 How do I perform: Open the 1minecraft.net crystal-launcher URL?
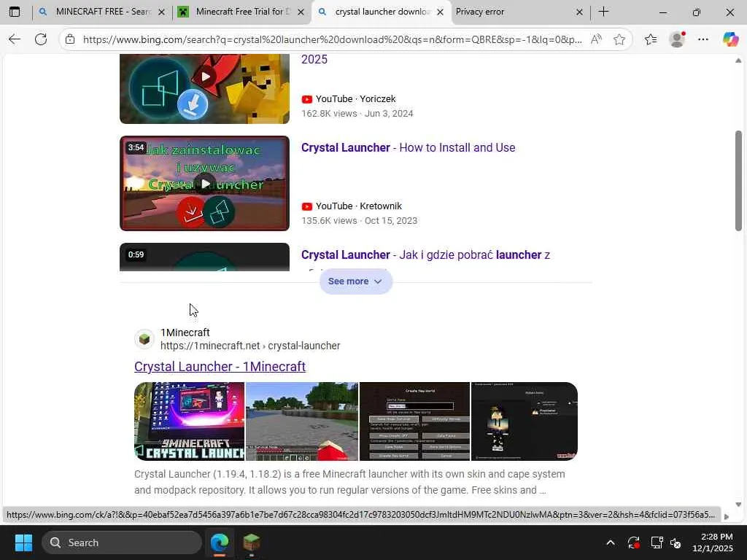coord(250,346)
